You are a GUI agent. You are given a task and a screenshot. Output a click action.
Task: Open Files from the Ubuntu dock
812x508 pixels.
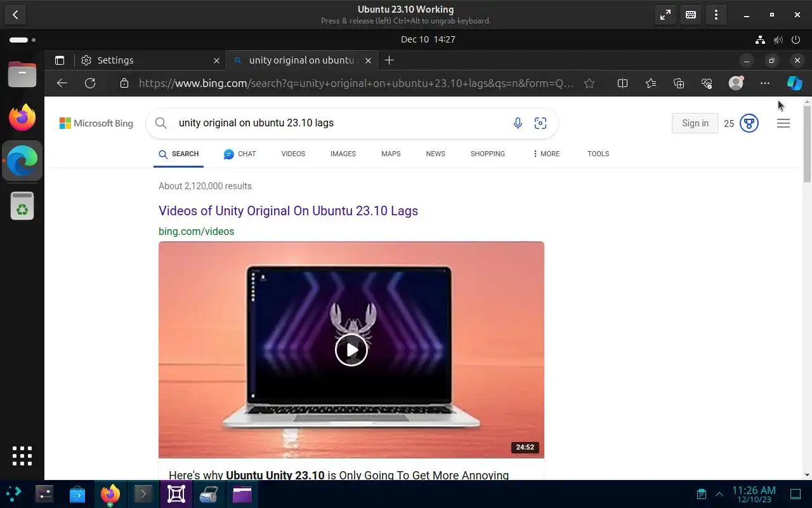click(x=22, y=74)
